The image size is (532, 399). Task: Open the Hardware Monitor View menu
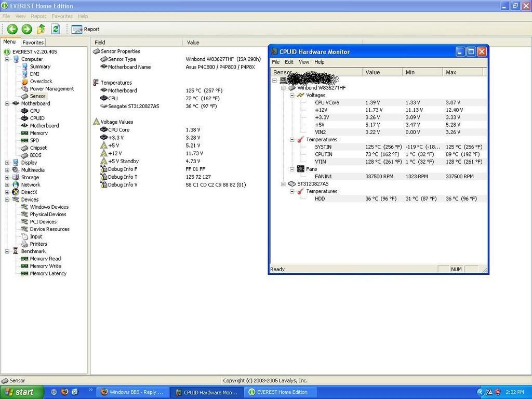[x=304, y=62]
